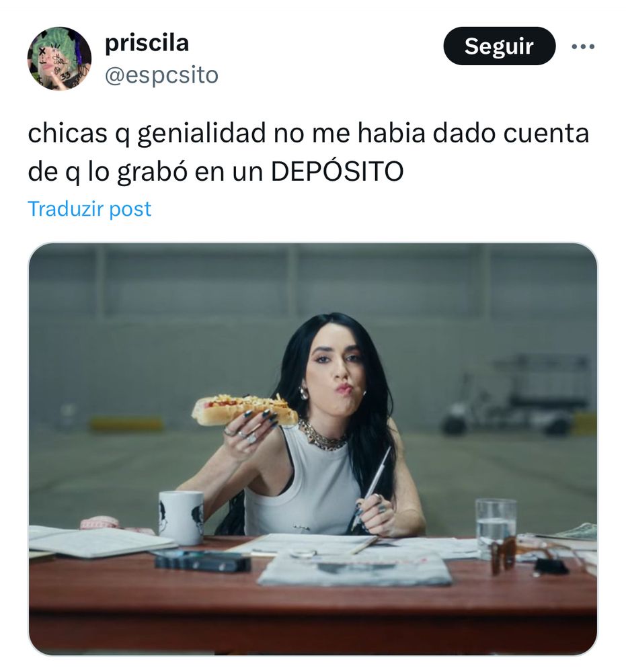
Task: Open priscila's profile avatar picture
Action: 59,58
